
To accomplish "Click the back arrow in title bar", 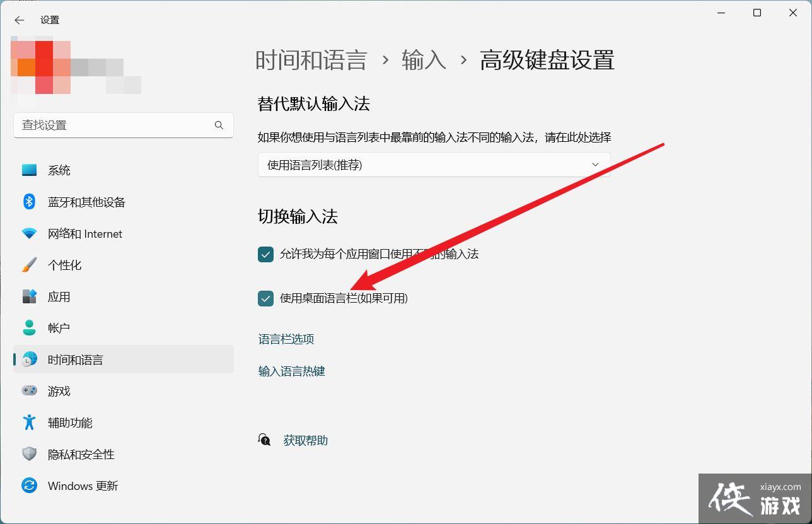I will point(20,20).
